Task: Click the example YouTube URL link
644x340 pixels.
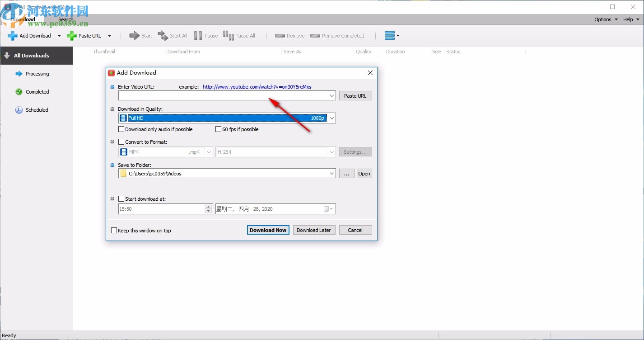Action: (257, 86)
